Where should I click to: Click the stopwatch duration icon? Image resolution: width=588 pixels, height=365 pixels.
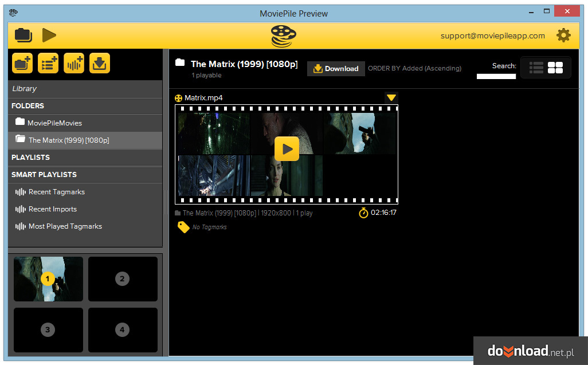click(x=363, y=213)
